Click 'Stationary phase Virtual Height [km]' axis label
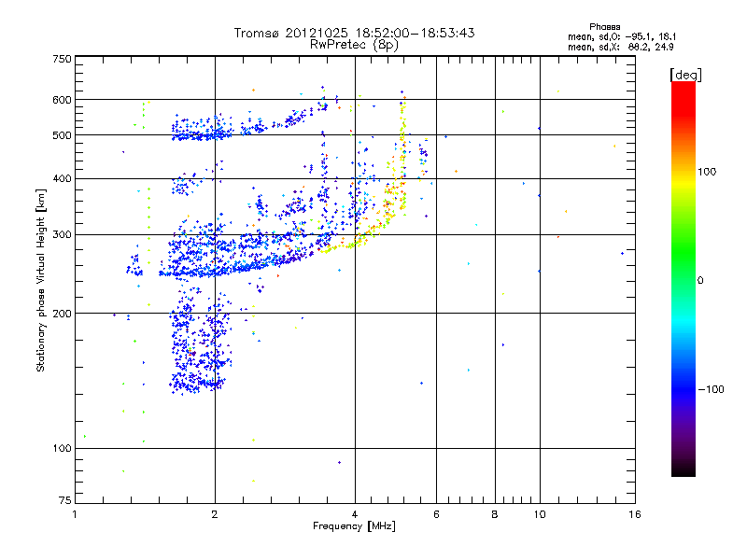Viewport: 747px width, 560px height. tap(41, 281)
